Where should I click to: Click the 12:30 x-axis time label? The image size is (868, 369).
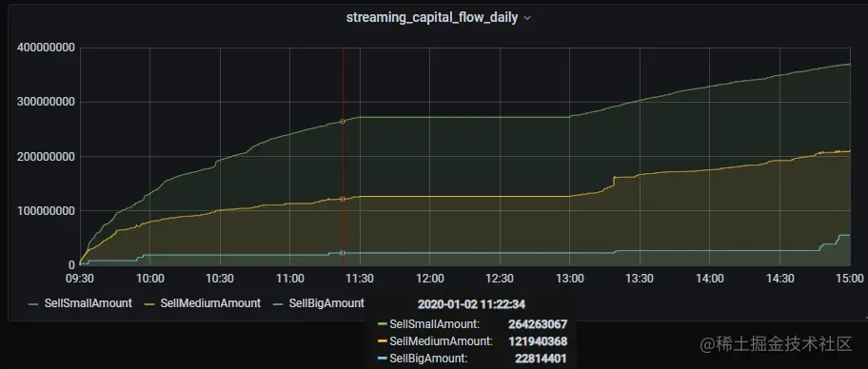point(500,279)
